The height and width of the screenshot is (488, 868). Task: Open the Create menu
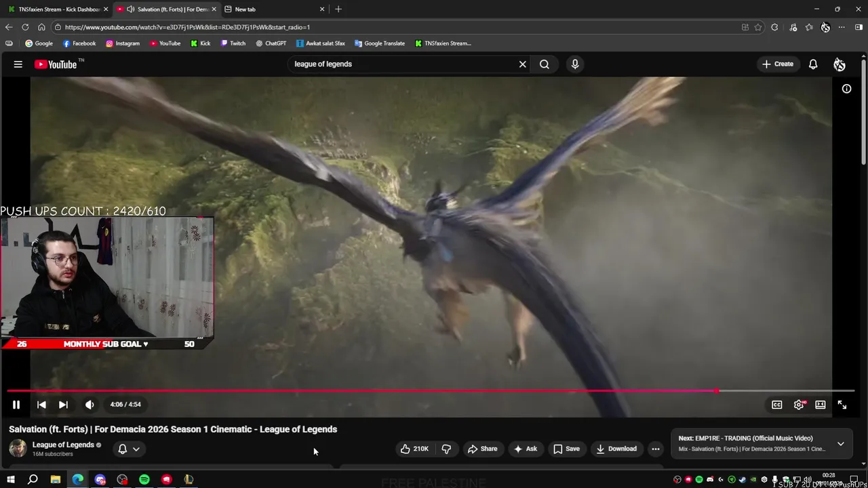click(x=778, y=64)
